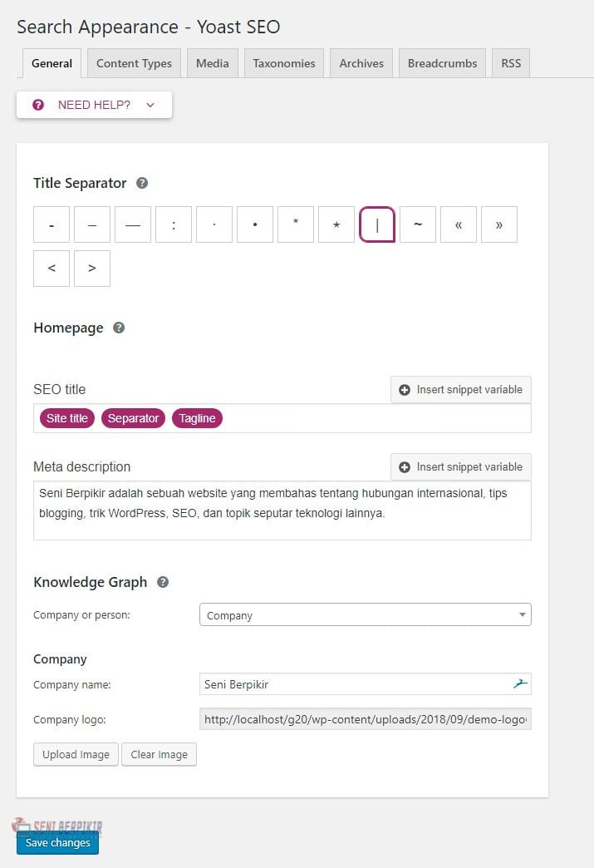Click the Upload Image button
The width and height of the screenshot is (594, 868).
tap(76, 755)
